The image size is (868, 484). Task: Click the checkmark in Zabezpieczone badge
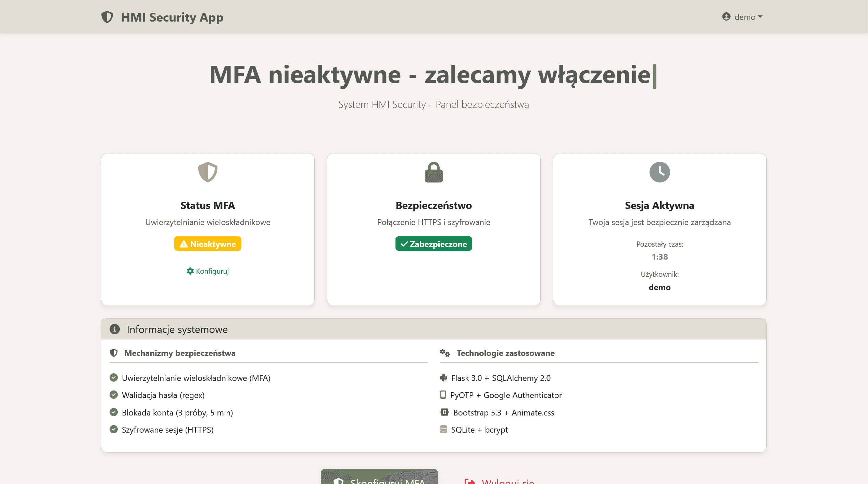(404, 244)
